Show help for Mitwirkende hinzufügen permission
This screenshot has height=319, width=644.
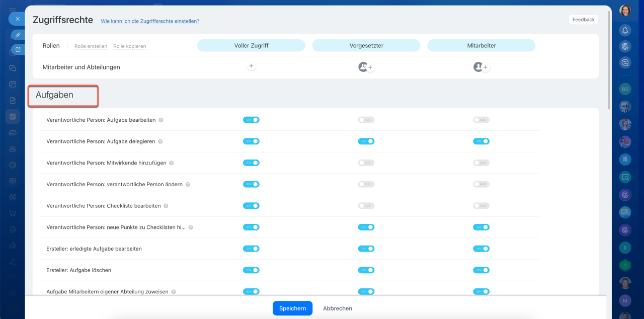172,163
